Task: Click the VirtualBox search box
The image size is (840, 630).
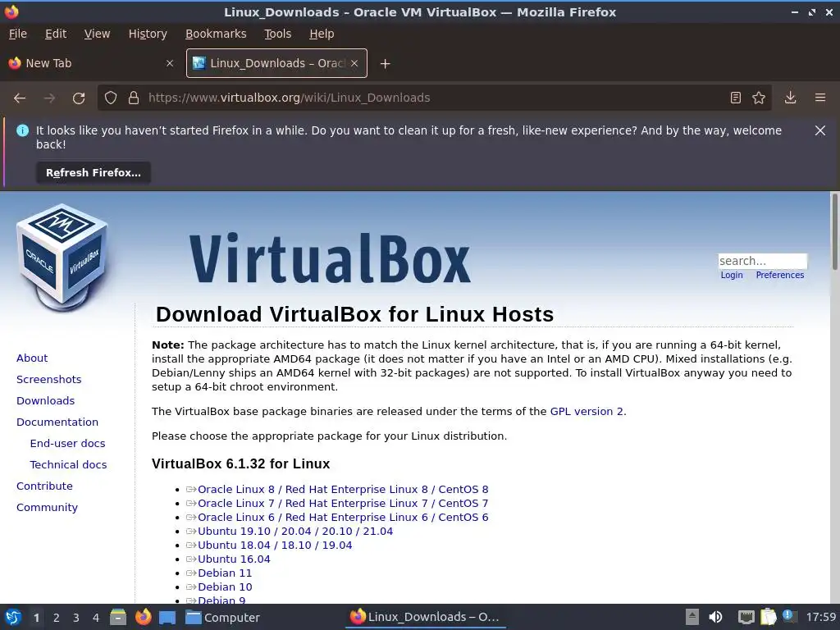Action: pyautogui.click(x=762, y=261)
